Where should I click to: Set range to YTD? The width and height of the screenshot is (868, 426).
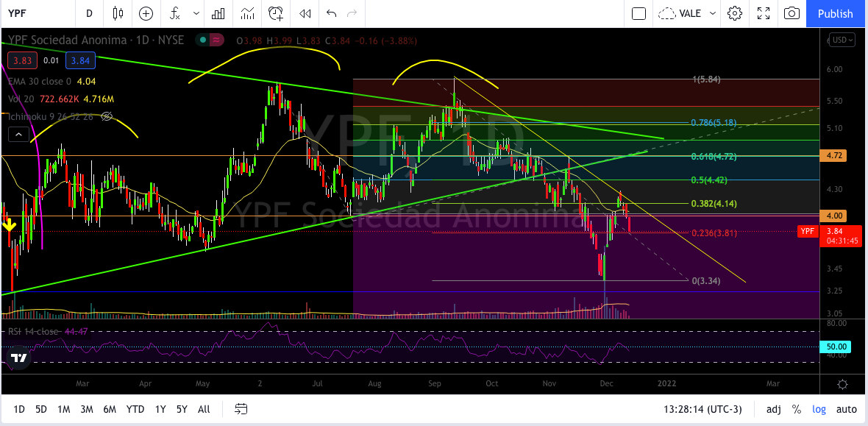135,409
